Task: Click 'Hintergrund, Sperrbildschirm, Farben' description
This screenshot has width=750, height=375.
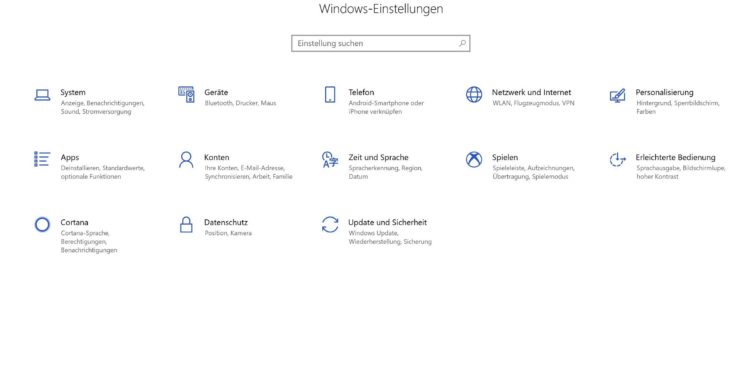Action: coord(677,107)
